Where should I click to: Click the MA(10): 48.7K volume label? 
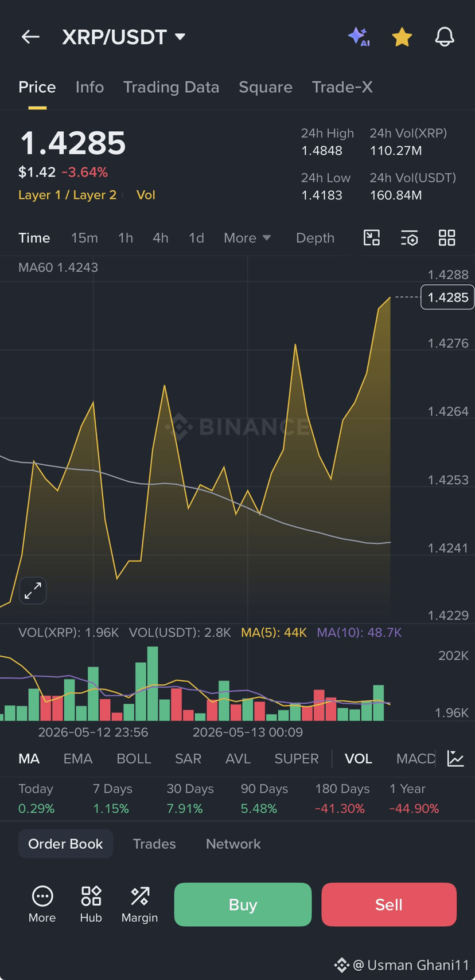pyautogui.click(x=359, y=633)
